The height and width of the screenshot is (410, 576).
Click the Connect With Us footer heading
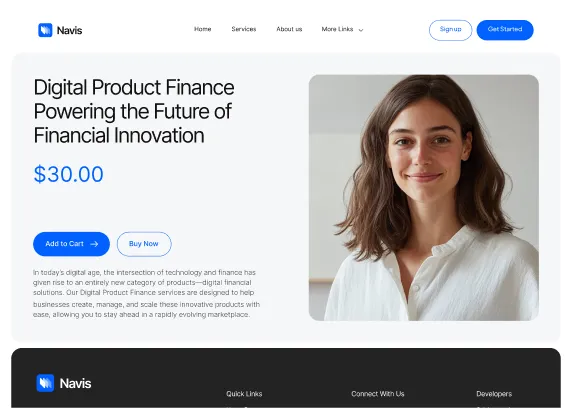[x=378, y=394]
